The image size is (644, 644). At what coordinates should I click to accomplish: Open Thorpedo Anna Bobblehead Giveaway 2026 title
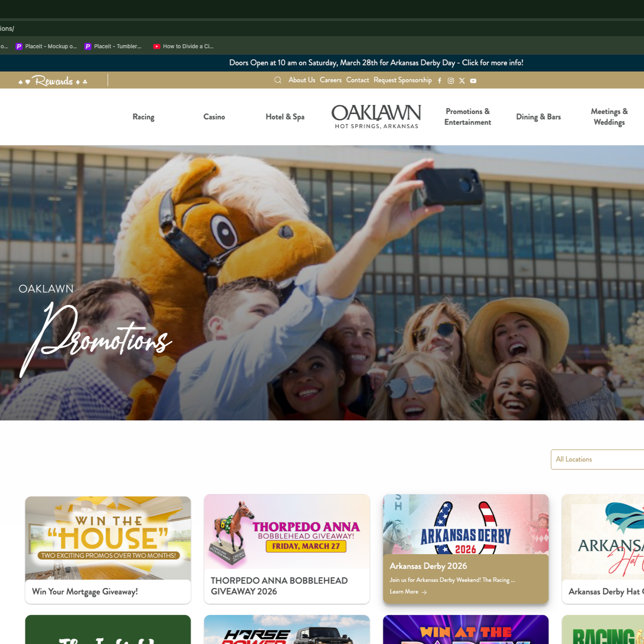coord(279,586)
